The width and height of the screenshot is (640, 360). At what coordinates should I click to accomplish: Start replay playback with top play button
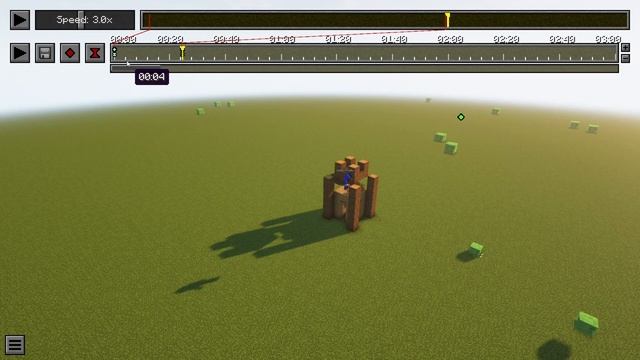[20, 20]
